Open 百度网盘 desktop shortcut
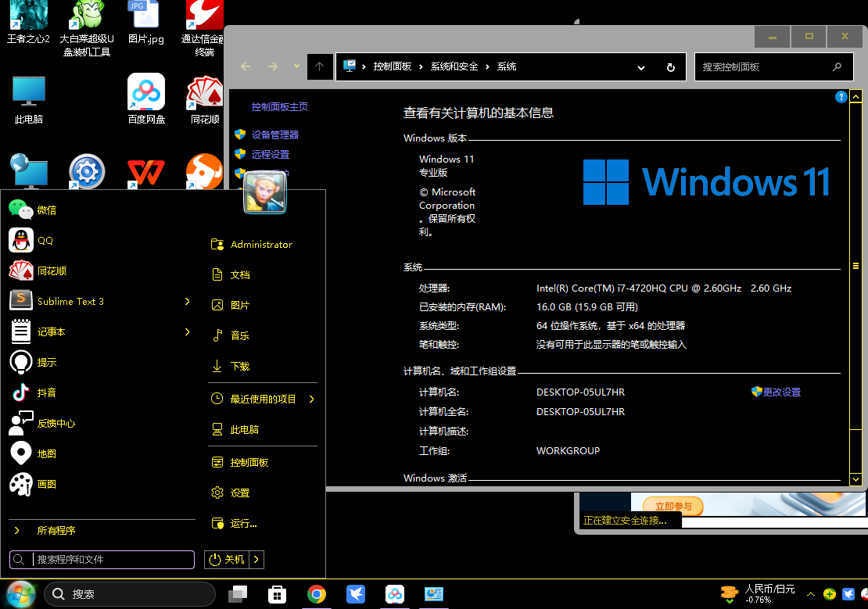The width and height of the screenshot is (868, 609). 146,99
